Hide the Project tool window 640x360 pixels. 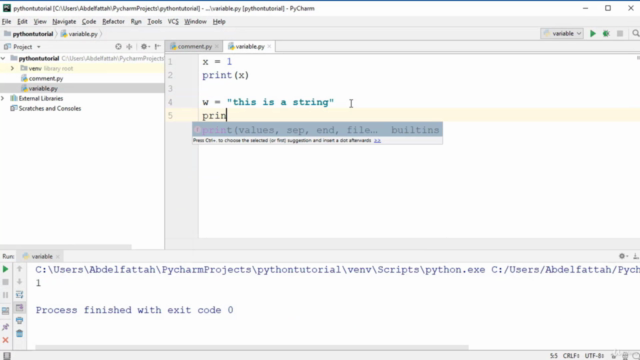[x=158, y=47]
